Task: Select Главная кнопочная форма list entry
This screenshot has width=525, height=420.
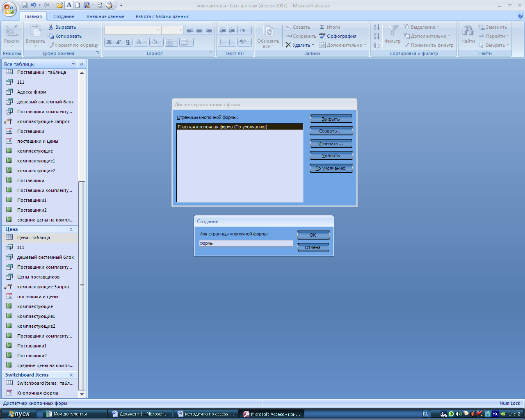Action: 240,127
